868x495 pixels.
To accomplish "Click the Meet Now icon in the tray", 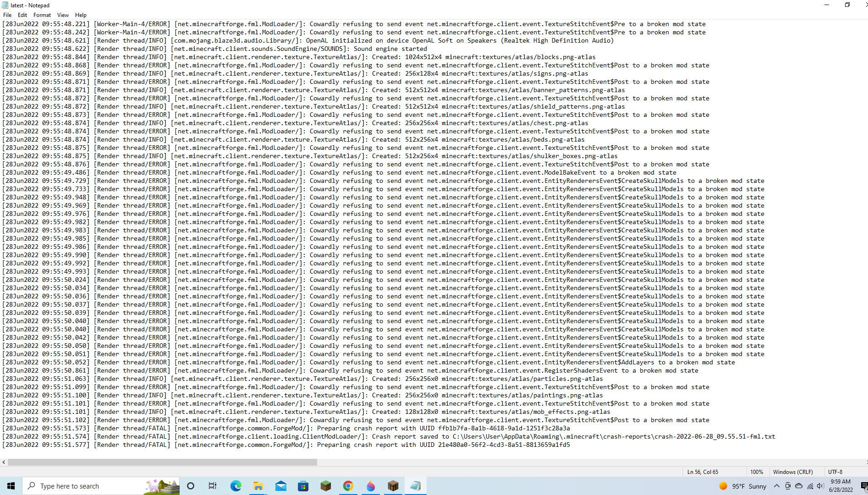I will click(787, 486).
